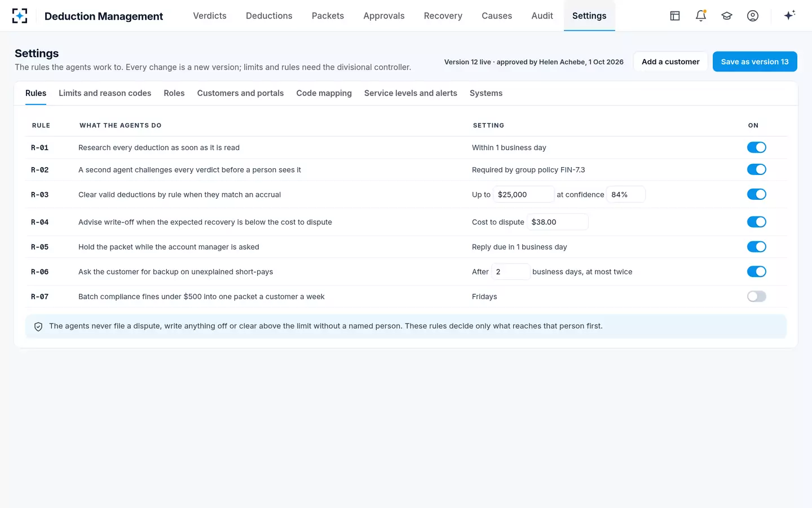Open the Systems settings tab
Image resolution: width=812 pixels, height=508 pixels.
pos(486,93)
